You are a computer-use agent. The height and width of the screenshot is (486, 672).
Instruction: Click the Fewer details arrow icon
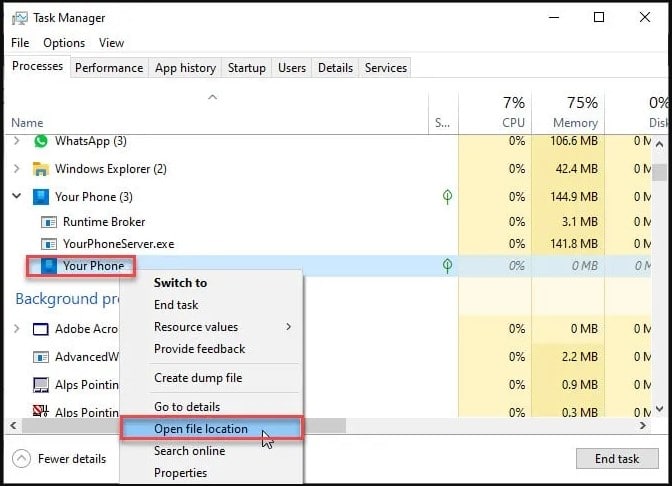[21, 459]
